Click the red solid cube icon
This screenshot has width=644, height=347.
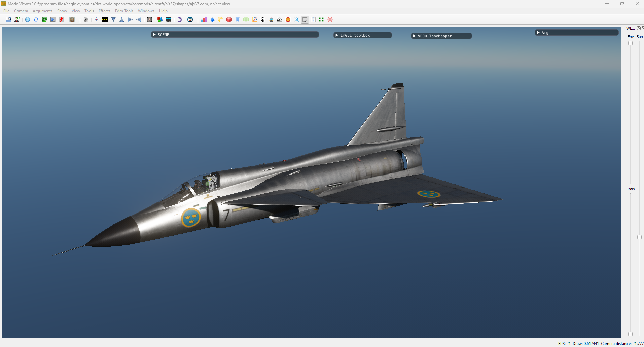point(229,20)
